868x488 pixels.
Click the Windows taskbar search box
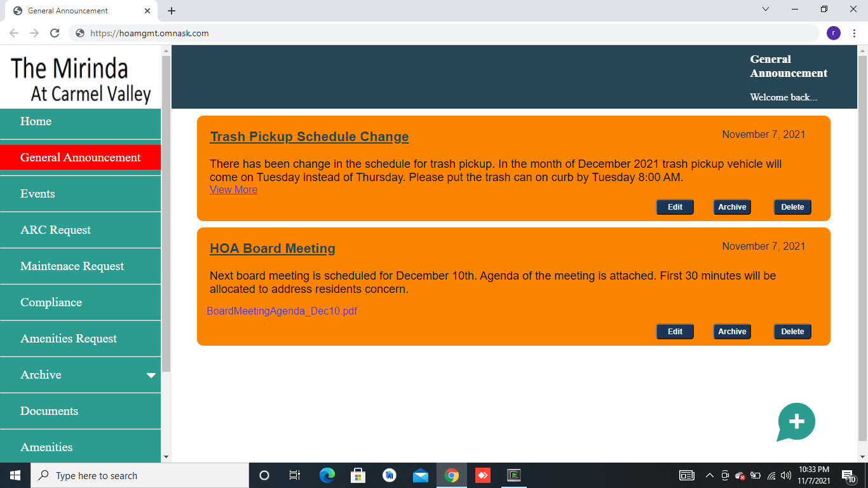(140, 475)
